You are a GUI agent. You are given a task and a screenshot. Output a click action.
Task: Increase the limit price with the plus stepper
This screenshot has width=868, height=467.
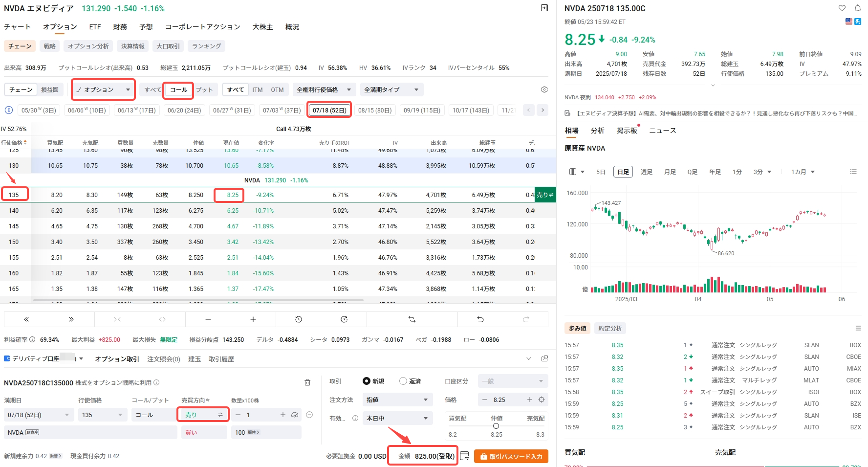(529, 400)
